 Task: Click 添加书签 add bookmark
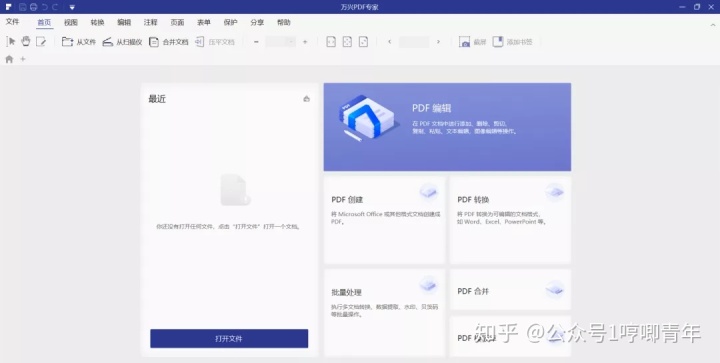point(512,42)
